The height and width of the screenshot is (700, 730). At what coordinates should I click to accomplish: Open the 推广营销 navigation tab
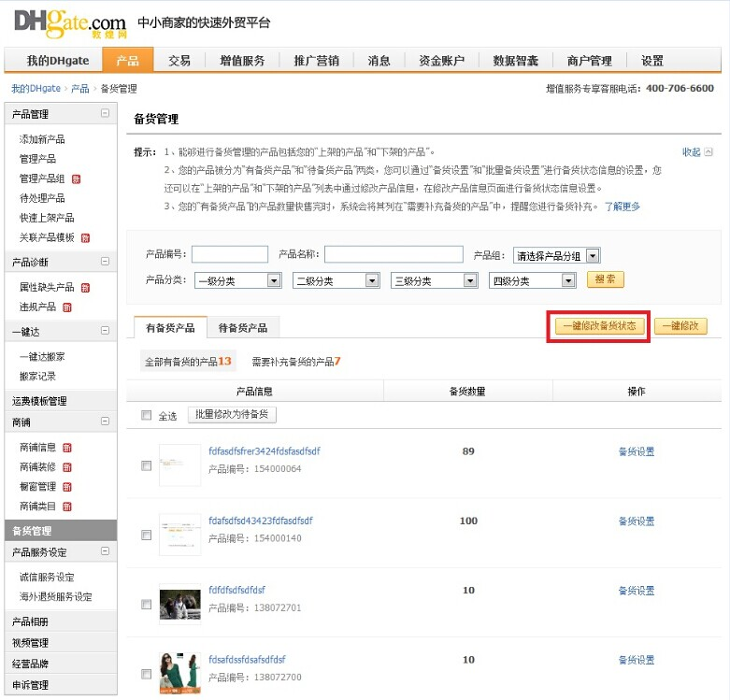[317, 61]
